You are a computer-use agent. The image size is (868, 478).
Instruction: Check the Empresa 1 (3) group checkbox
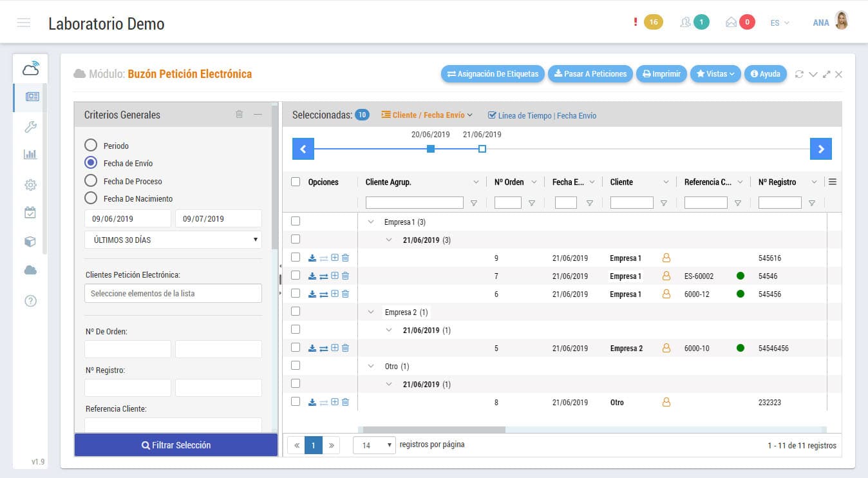point(296,221)
